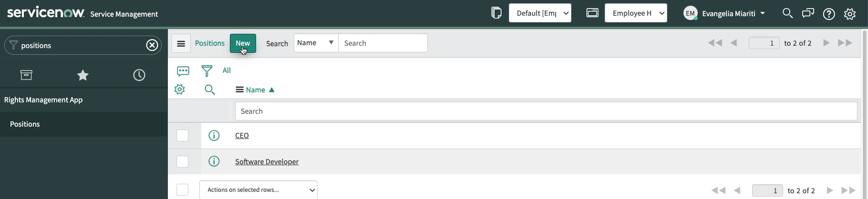Image resolution: width=868 pixels, height=199 pixels.
Task: Open the History clock tab in navigator
Action: click(x=139, y=75)
